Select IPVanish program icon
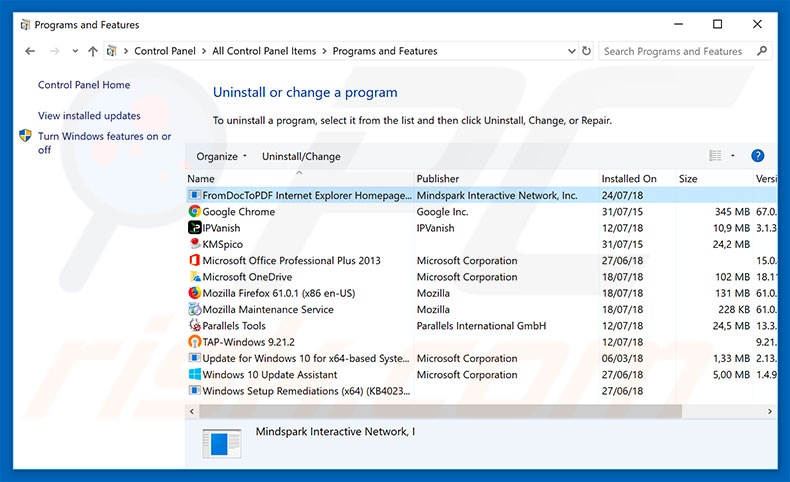Viewport: 790px width, 482px height. [x=194, y=228]
